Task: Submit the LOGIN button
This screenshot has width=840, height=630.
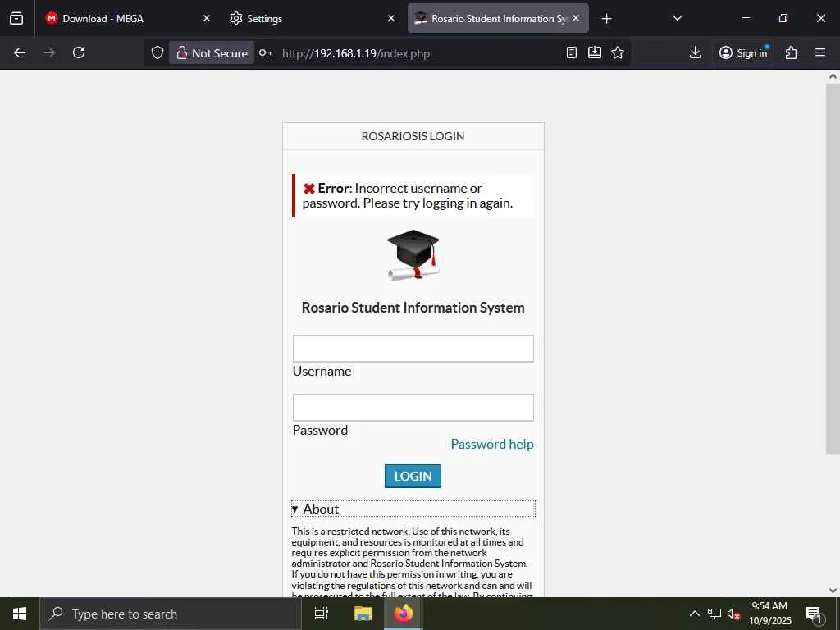Action: point(413,477)
